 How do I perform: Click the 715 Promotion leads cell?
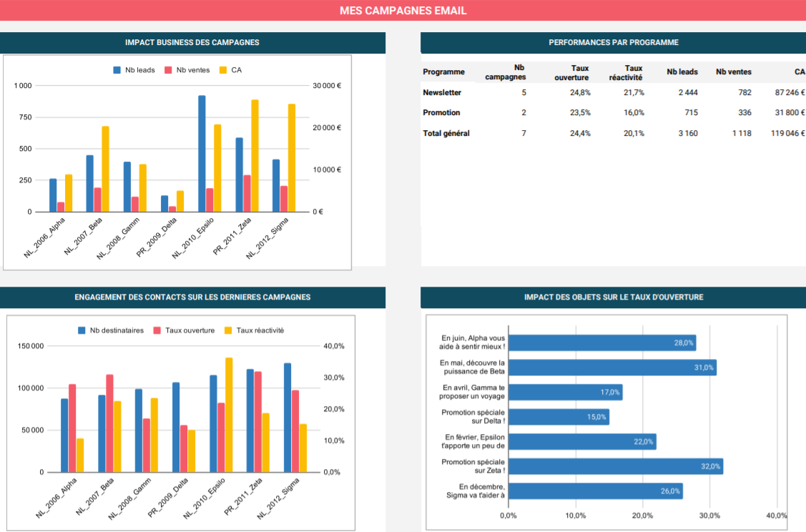click(692, 112)
